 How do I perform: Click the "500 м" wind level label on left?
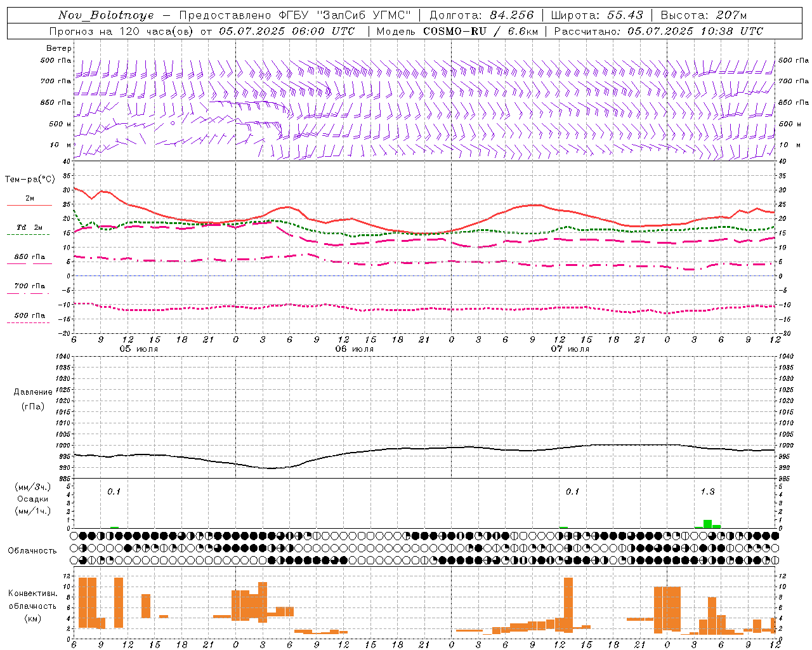click(x=60, y=124)
